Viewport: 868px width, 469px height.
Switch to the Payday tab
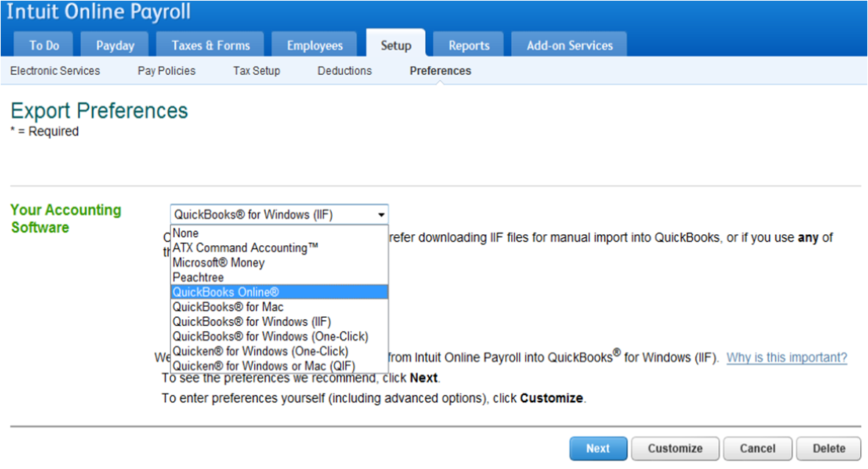[x=115, y=46]
